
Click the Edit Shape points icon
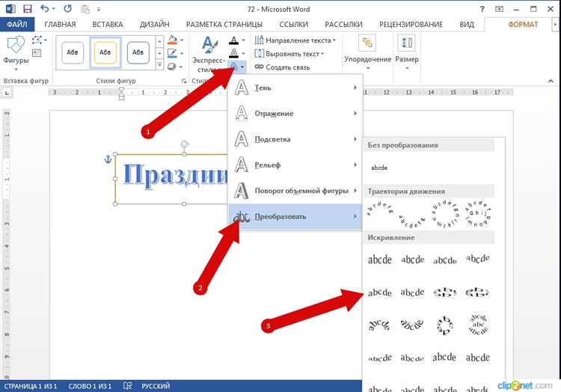(x=37, y=40)
